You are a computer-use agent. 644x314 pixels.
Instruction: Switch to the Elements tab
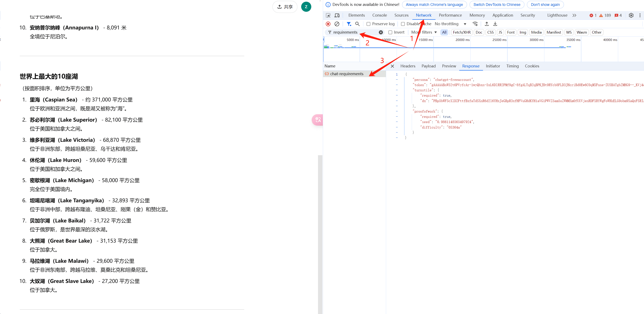pyautogui.click(x=356, y=16)
